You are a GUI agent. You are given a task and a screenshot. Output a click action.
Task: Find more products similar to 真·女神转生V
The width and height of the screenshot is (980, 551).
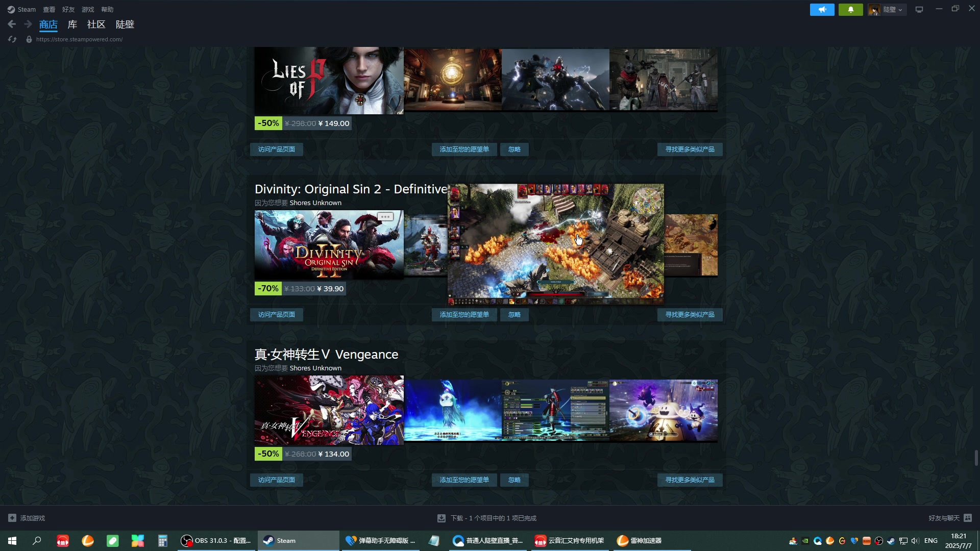690,480
